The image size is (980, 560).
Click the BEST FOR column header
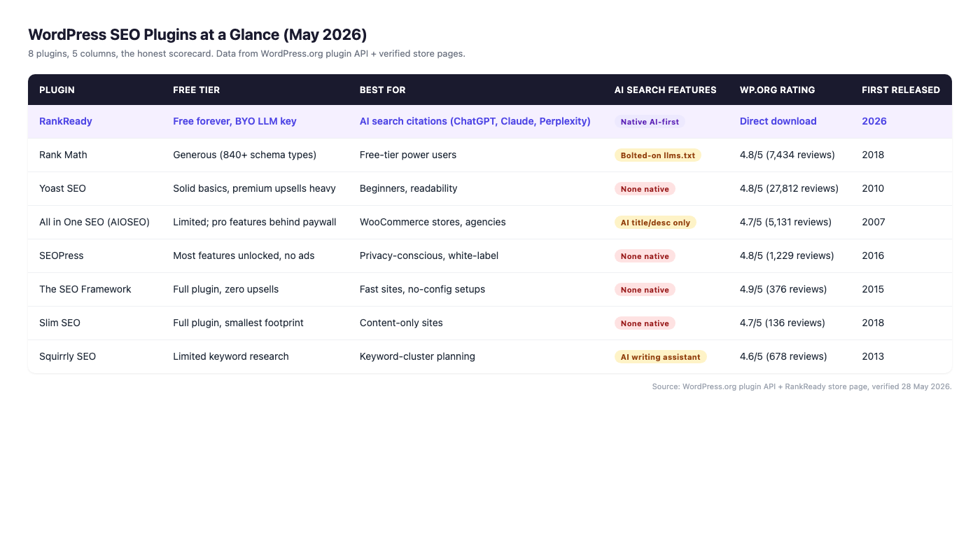pos(382,90)
